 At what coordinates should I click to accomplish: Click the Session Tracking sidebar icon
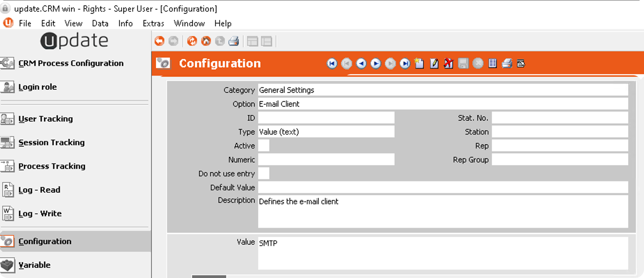pyautogui.click(x=7, y=143)
